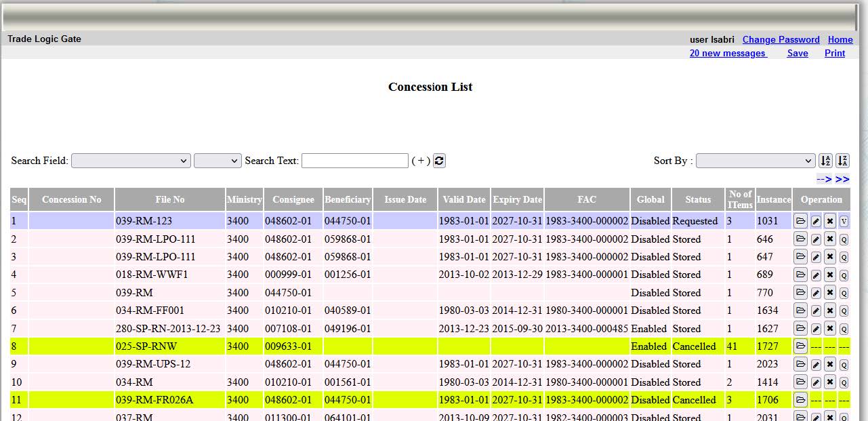Open the Change Password link

(x=781, y=39)
